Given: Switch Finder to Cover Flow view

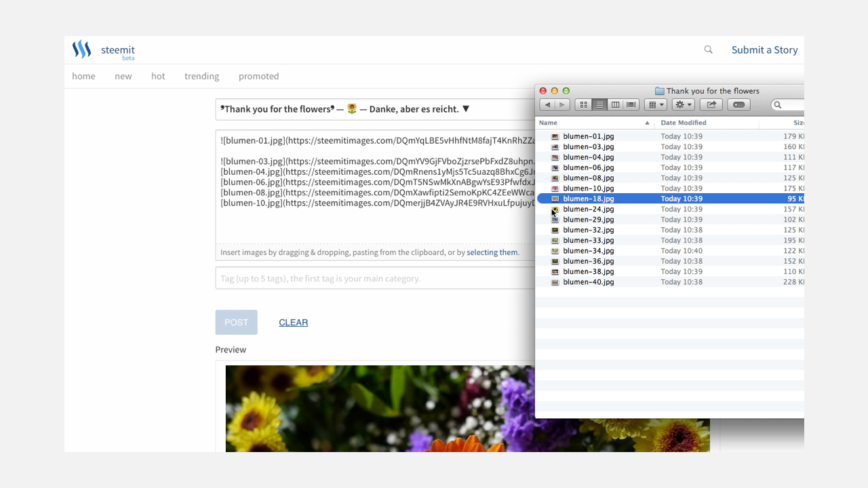Looking at the screenshot, I should [x=631, y=105].
